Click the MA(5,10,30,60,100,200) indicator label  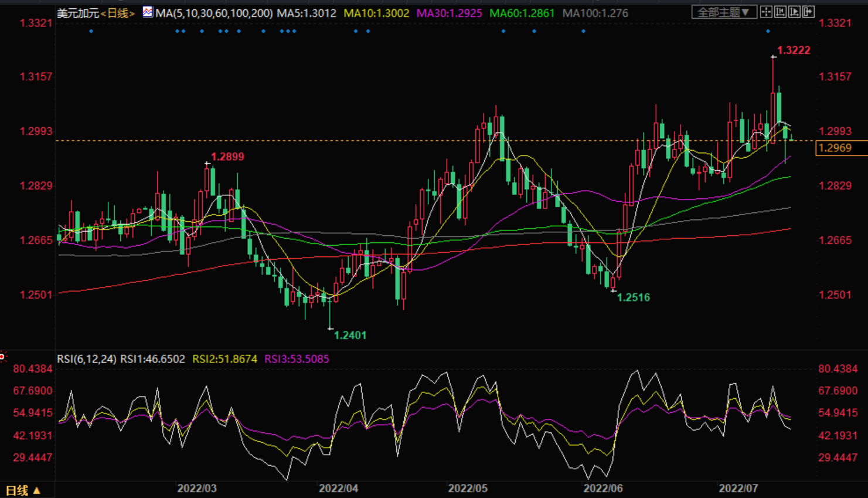coord(214,13)
